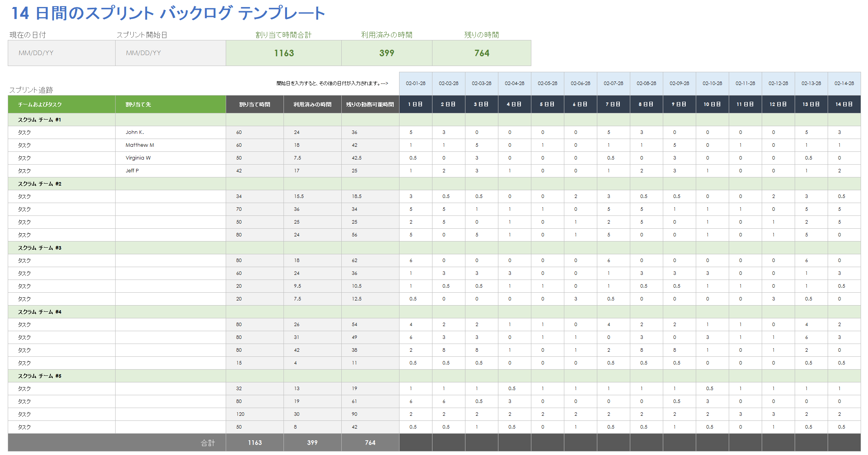
Task: Click used time 26 in Team #4
Action: tap(313, 325)
